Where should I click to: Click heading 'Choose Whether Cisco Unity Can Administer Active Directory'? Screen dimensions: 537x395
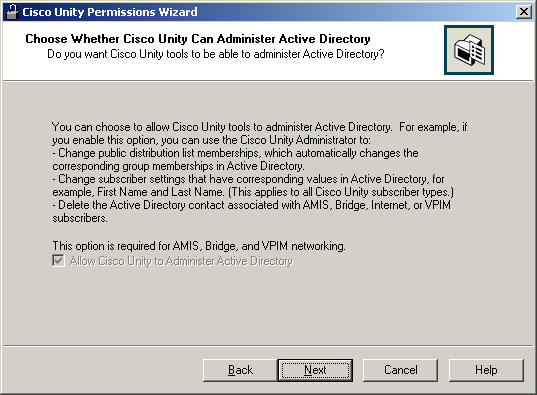click(198, 39)
